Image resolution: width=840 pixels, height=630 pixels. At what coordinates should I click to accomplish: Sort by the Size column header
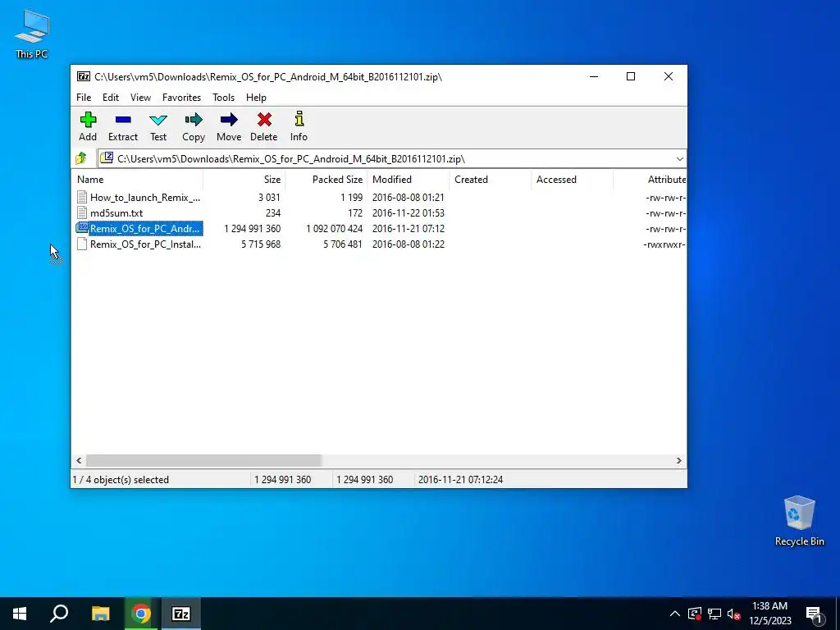pyautogui.click(x=244, y=180)
